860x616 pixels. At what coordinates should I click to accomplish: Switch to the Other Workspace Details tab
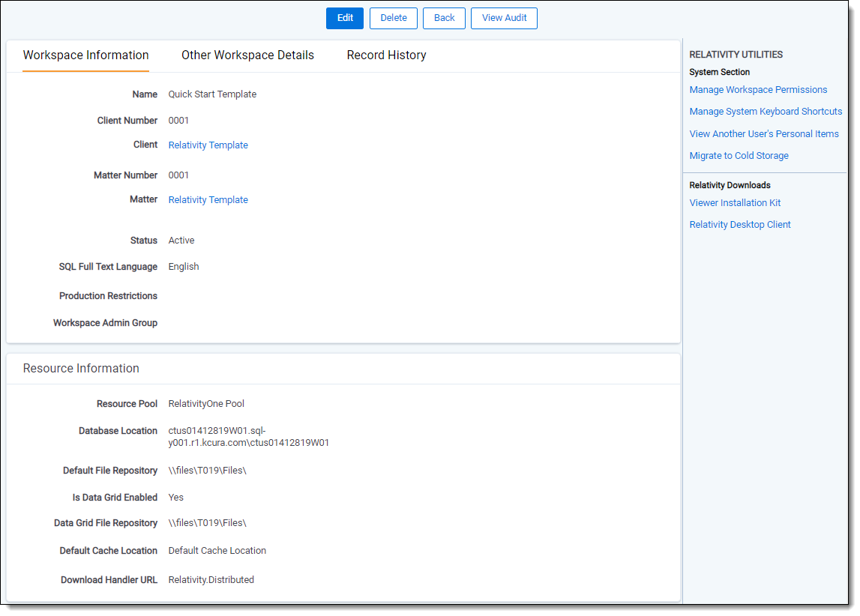point(247,55)
